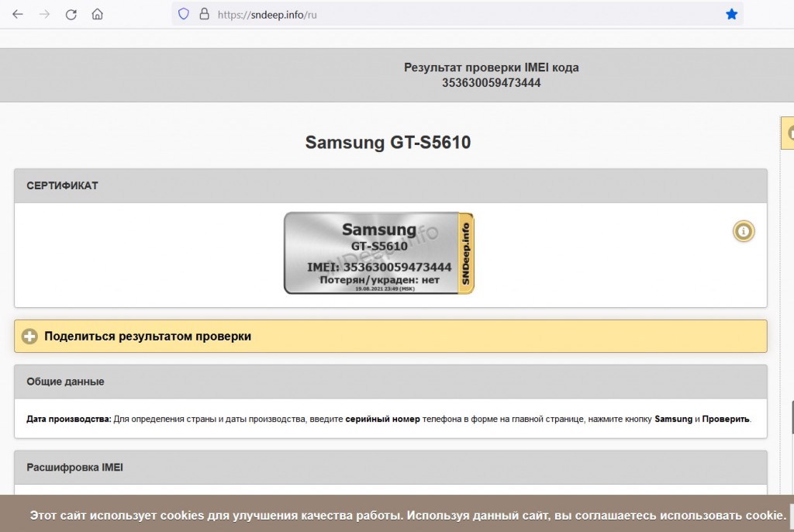The width and height of the screenshot is (794, 532).
Task: Open the certificate info icon
Action: click(744, 232)
